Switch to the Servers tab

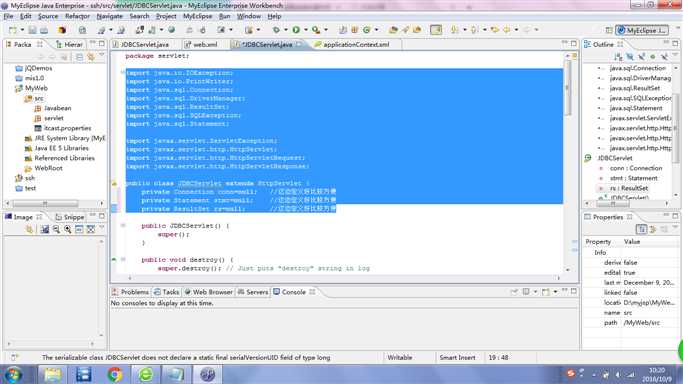253,292
